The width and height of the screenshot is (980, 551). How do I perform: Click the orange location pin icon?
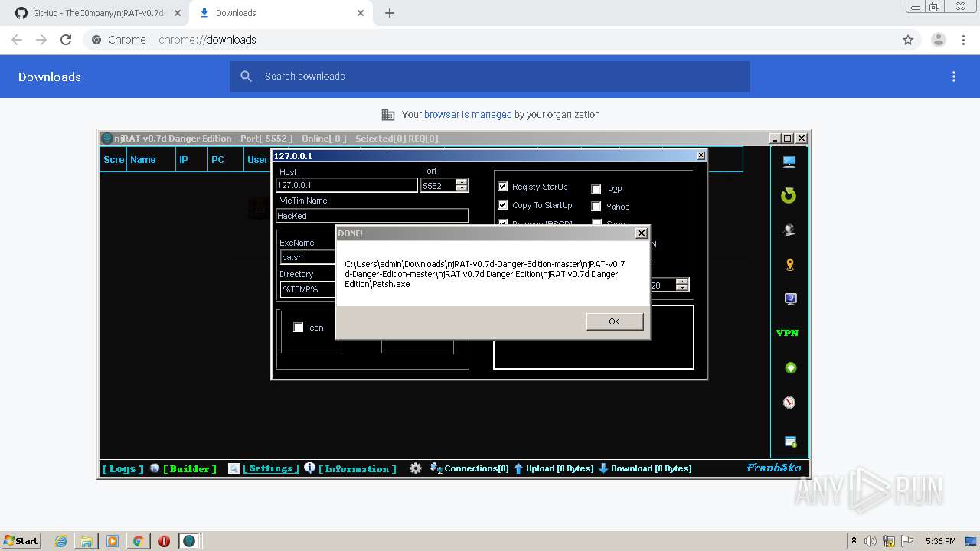coord(790,265)
